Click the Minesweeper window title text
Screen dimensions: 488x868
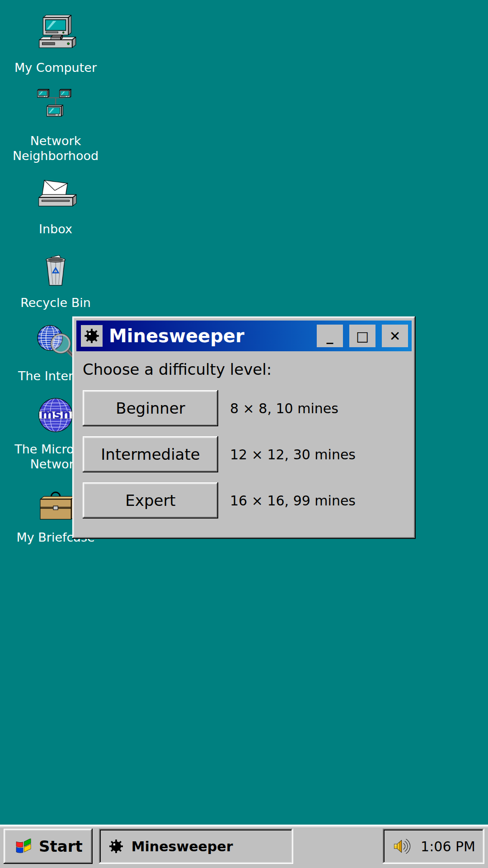point(177,336)
